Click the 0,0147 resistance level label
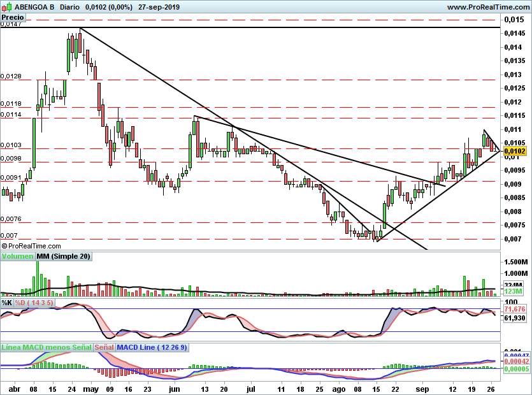The image size is (532, 395). (11, 24)
